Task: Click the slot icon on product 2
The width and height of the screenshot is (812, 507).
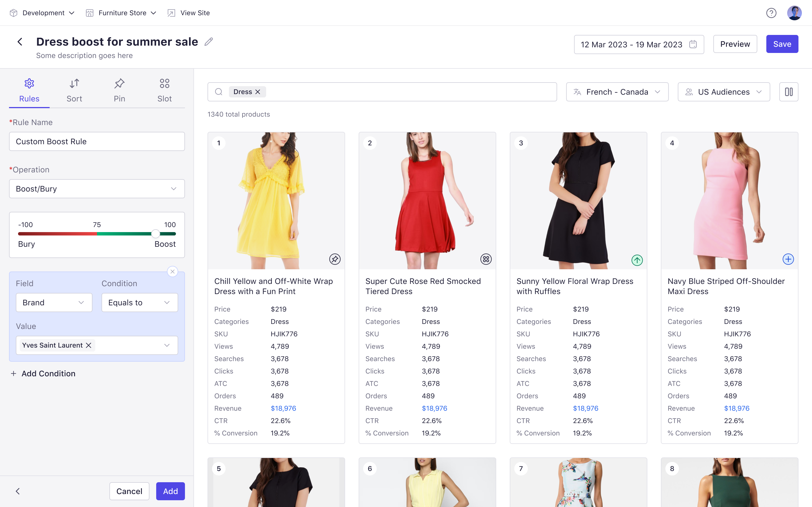Action: tap(486, 259)
